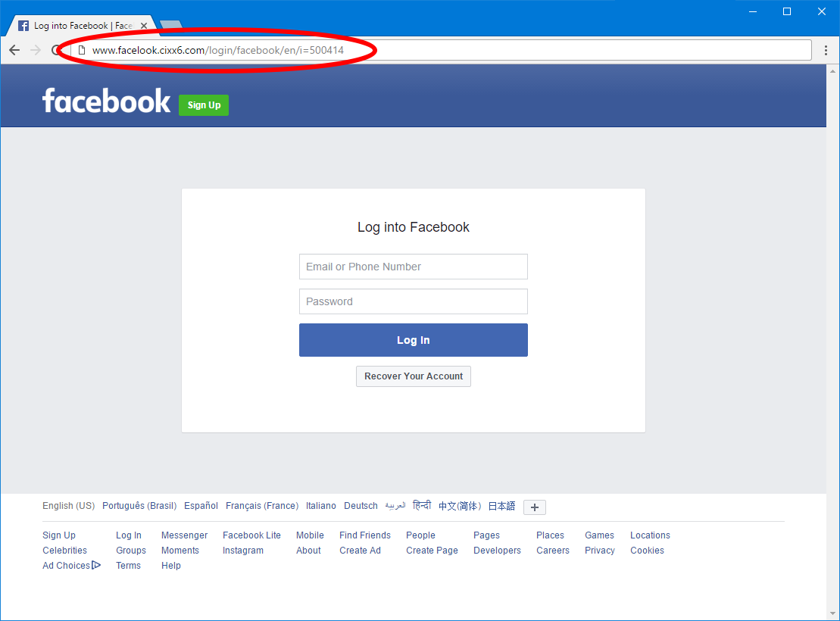The height and width of the screenshot is (621, 840).
Task: Maximize the browser window
Action: [x=787, y=11]
